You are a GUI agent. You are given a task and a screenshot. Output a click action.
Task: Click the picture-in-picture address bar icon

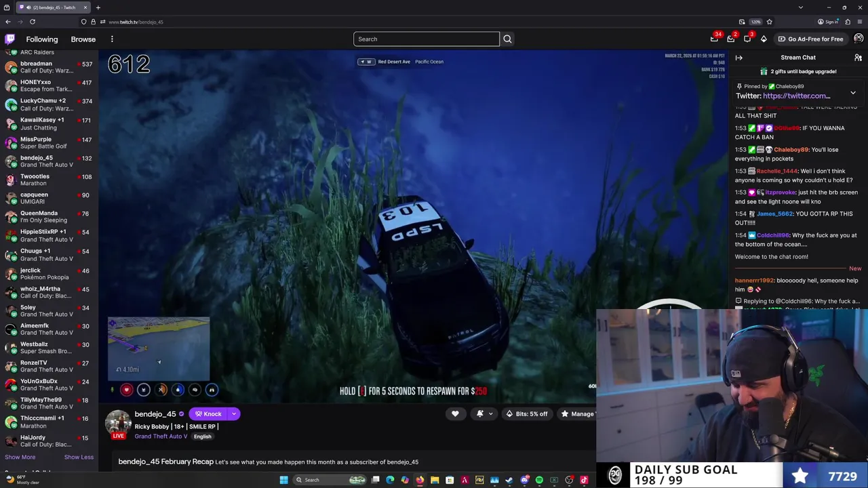point(742,22)
